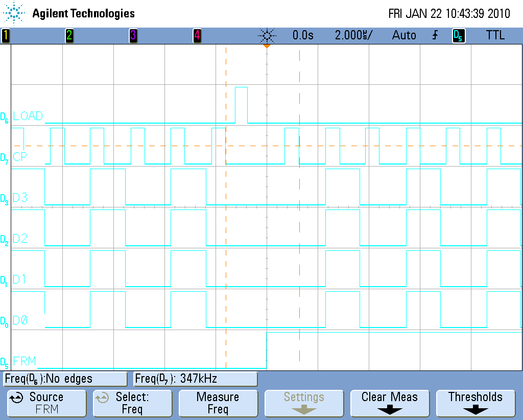Screen dimensions: 523x420
Task: Select the D1 waveform label
Action: tap(19, 279)
